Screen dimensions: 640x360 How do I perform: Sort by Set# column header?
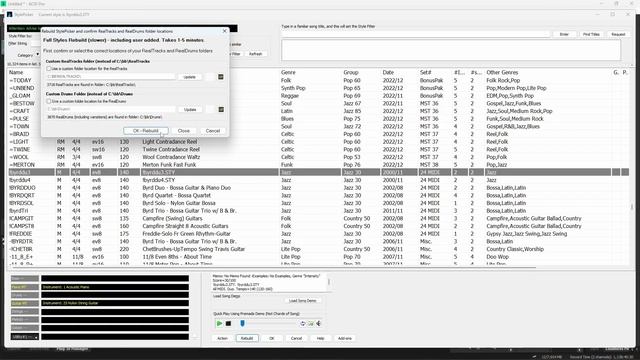[x=426, y=72]
